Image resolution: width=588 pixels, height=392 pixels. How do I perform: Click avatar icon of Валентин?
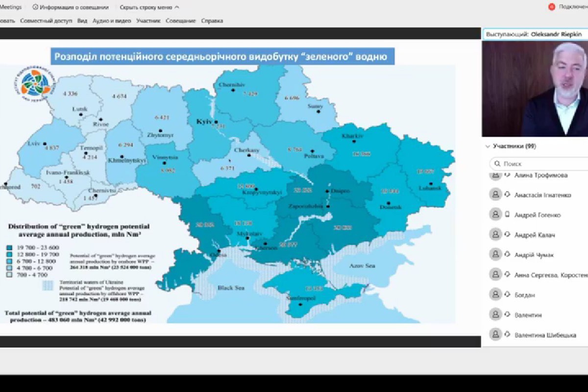(495, 315)
